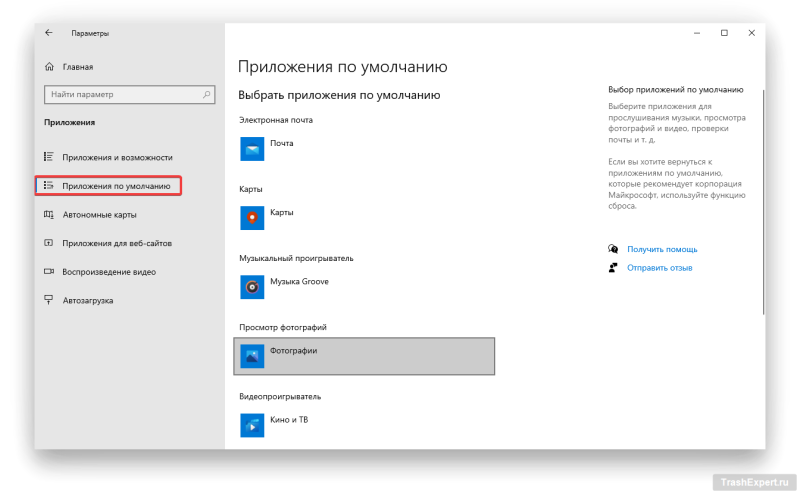The image size is (800, 494).
Task: Select Приложения по умолчанию in the sidebar
Action: (x=108, y=186)
